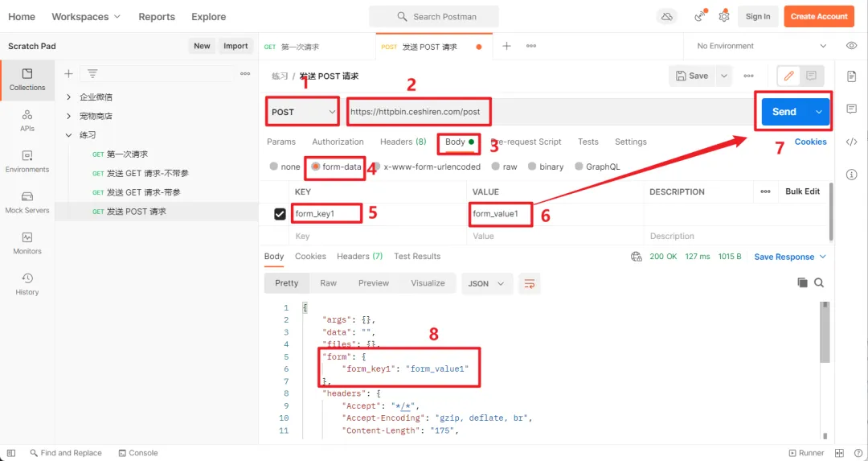The image size is (868, 461).
Task: Switch to the Authorization tab
Action: 338,142
